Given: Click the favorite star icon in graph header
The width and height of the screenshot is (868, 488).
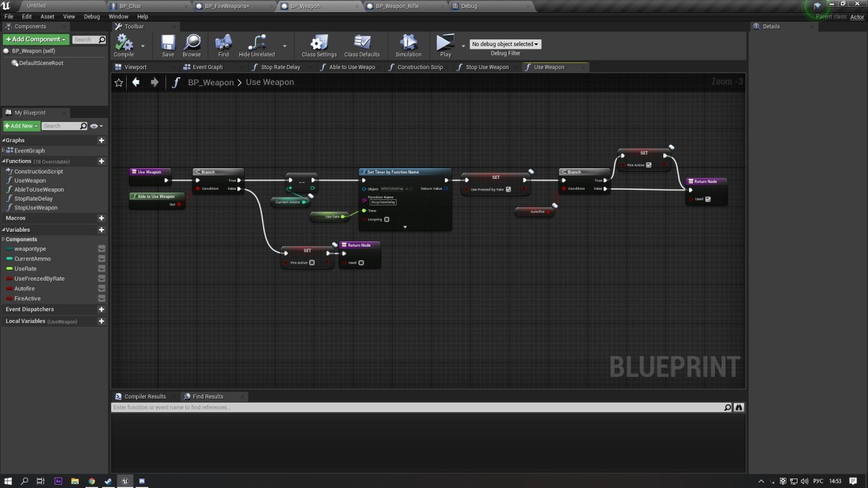Looking at the screenshot, I should [x=119, y=82].
